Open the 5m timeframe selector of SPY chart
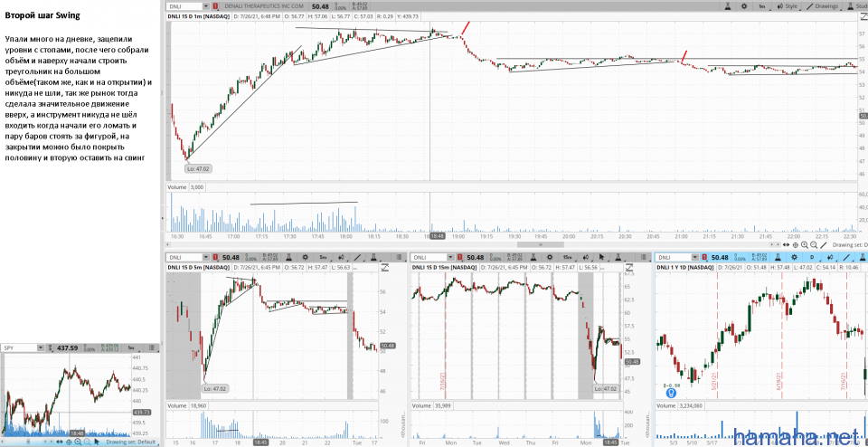 132,347
